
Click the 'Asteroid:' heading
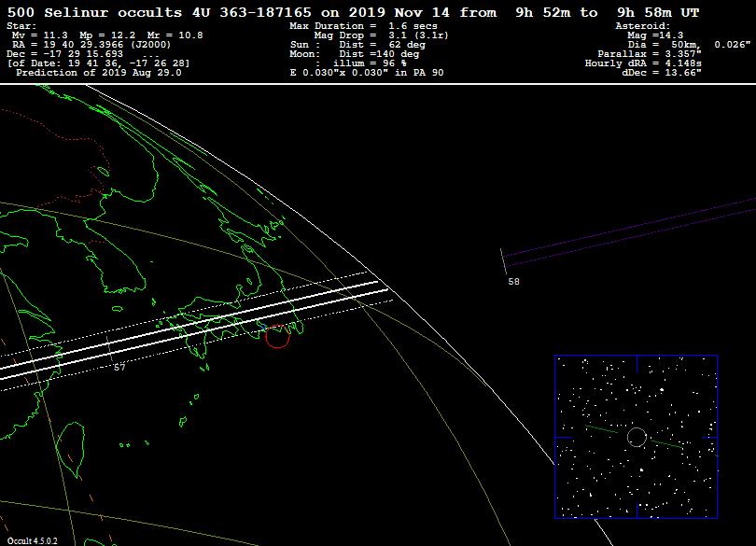tap(643, 26)
